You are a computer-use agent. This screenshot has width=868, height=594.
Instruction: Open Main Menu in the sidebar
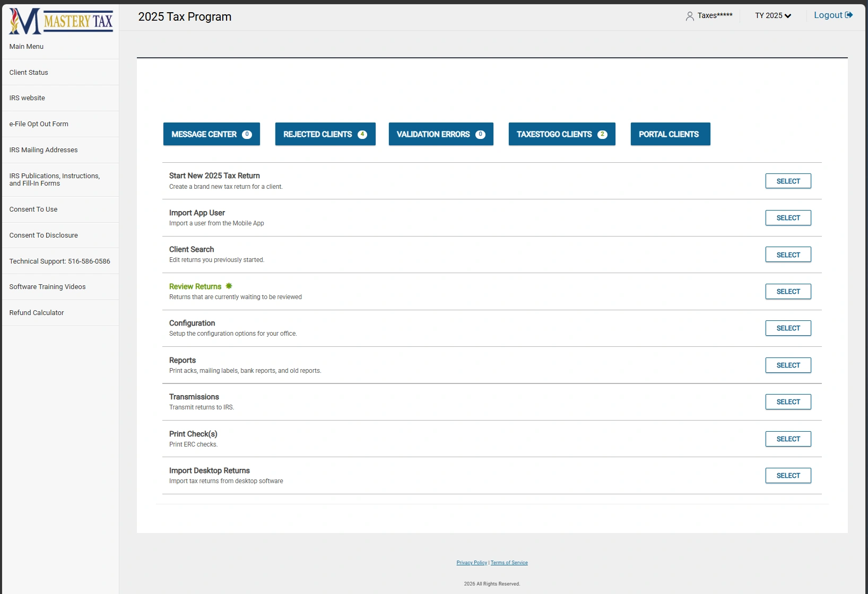(x=60, y=47)
